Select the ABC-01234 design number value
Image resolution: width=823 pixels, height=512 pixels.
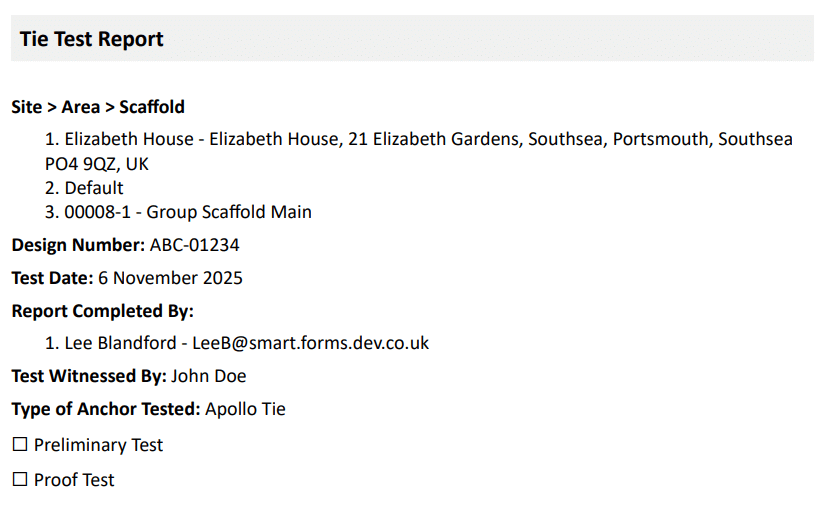coord(195,245)
